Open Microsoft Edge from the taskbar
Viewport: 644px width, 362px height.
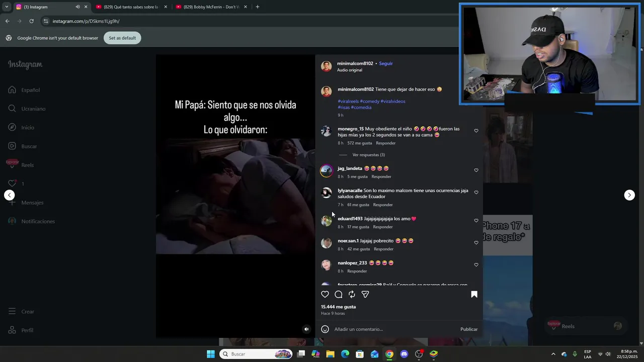tap(345, 354)
